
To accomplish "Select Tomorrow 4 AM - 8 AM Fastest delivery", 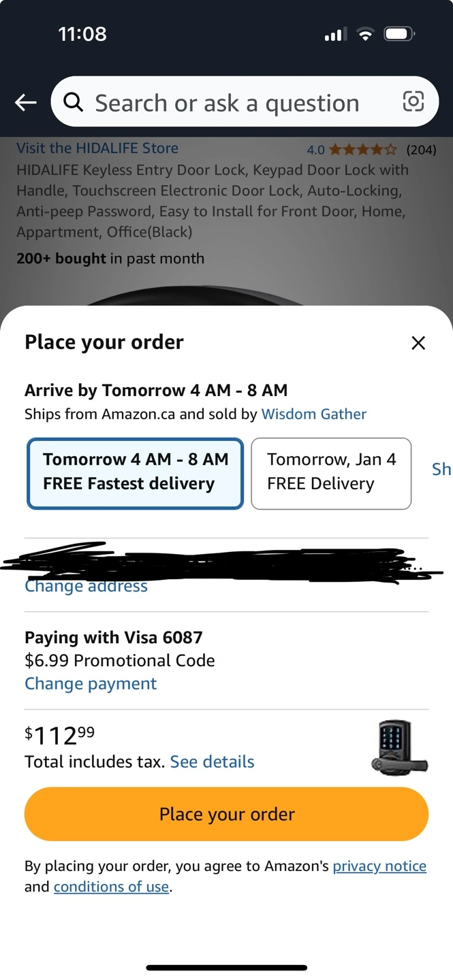I will pyautogui.click(x=135, y=472).
